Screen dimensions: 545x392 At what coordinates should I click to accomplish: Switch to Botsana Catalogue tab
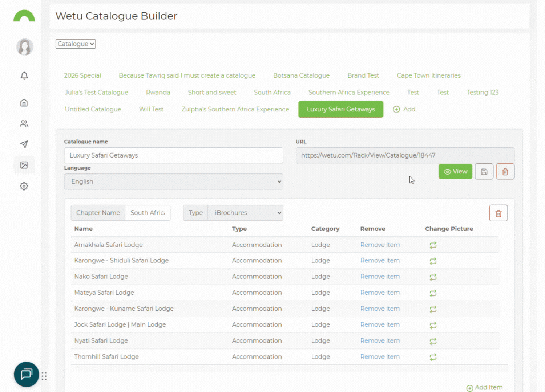pyautogui.click(x=301, y=75)
